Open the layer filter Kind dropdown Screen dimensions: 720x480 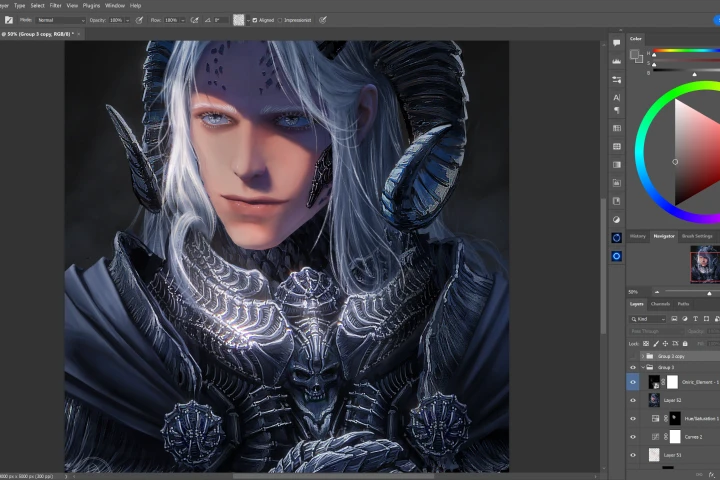tap(647, 319)
